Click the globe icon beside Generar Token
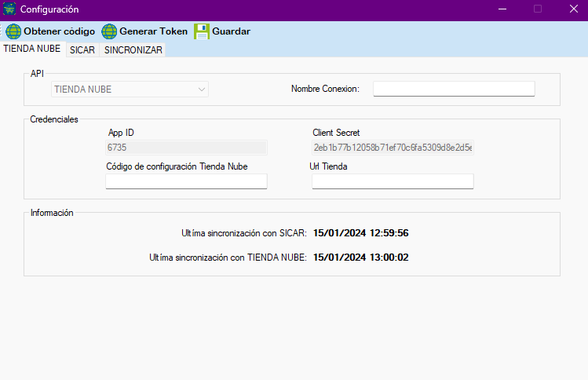The image size is (588, 380). tap(109, 31)
